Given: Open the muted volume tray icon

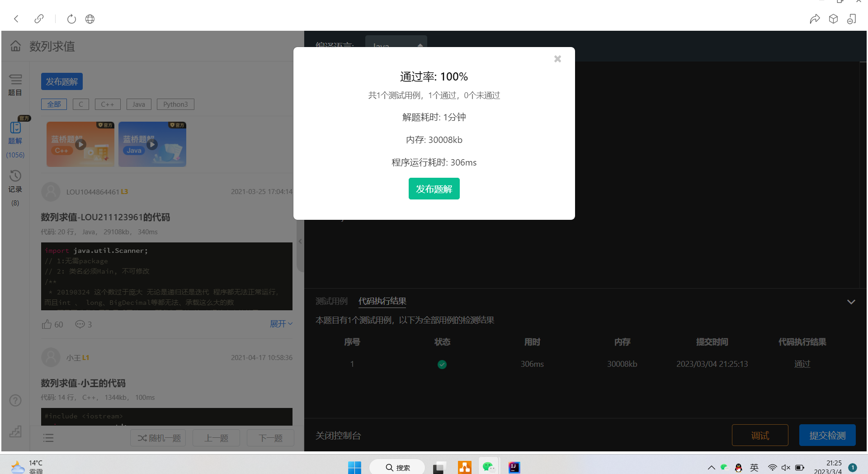Looking at the screenshot, I should click(x=786, y=468).
